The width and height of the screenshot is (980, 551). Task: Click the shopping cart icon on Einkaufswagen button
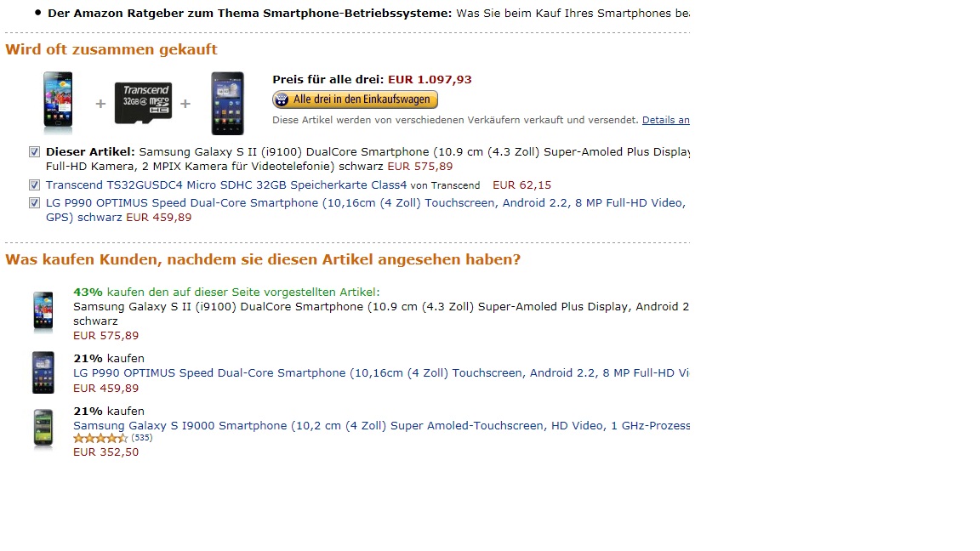pyautogui.click(x=282, y=99)
